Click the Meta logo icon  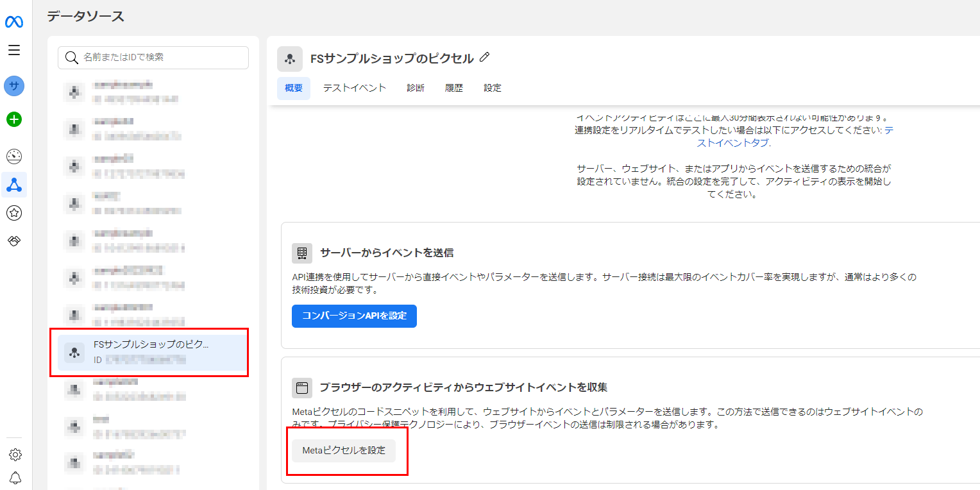14,22
